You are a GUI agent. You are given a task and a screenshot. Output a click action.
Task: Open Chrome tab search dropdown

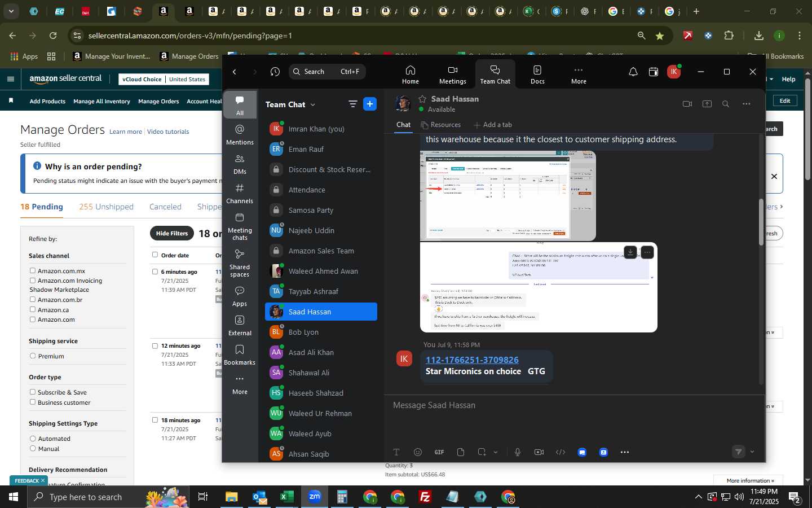(x=11, y=11)
